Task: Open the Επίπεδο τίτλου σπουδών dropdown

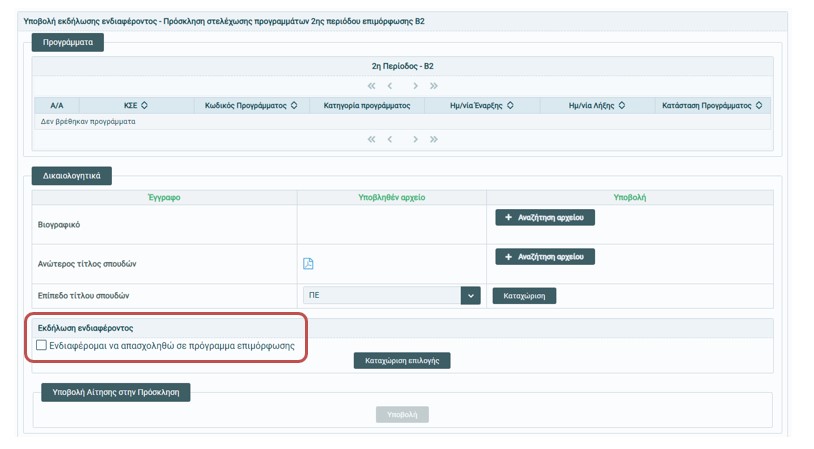Action: (x=470, y=296)
